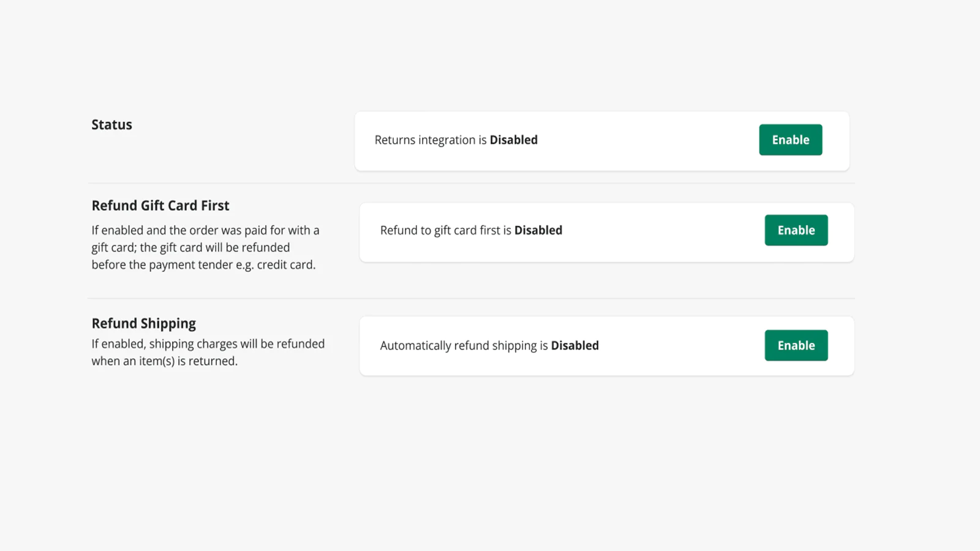Screen dimensions: 980x551
Task: Click the 'If enabled, shipping charges' line
Action: click(x=208, y=344)
